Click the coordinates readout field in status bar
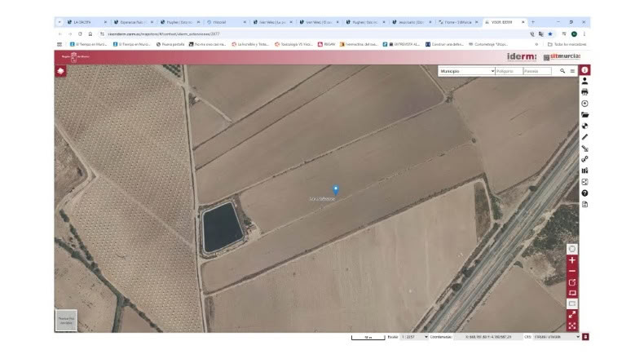 click(x=488, y=337)
